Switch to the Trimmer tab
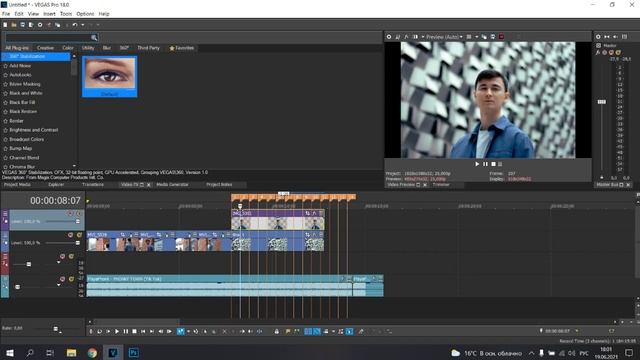Viewport: 640px width, 360px height. tap(441, 184)
